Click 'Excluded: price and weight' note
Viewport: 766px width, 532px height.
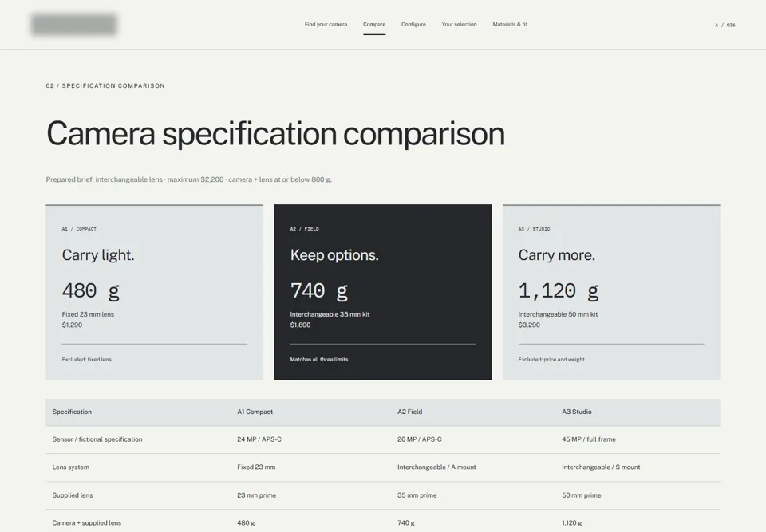[x=551, y=359]
